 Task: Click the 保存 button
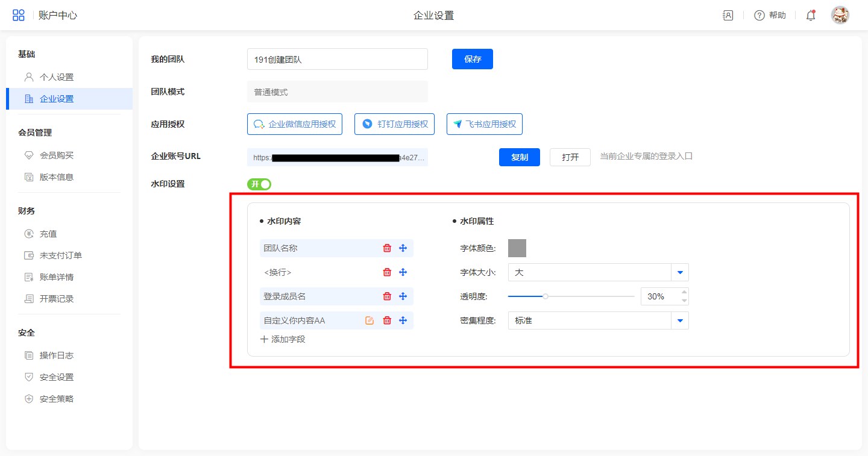tap(472, 59)
